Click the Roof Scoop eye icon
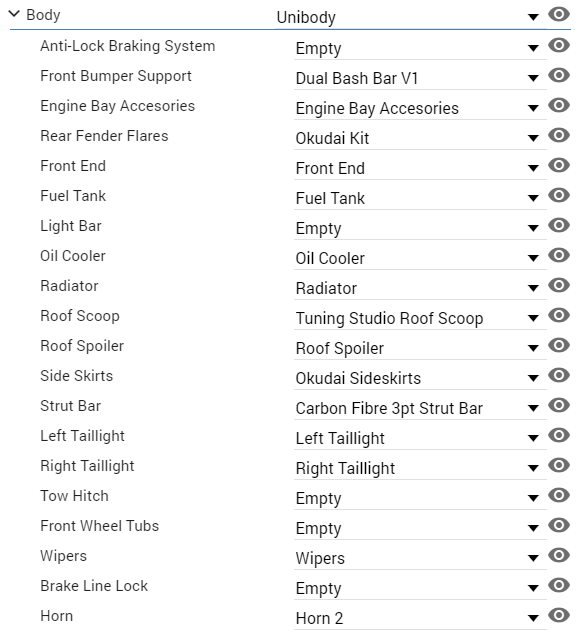Viewport: 580px width, 632px height. click(559, 315)
